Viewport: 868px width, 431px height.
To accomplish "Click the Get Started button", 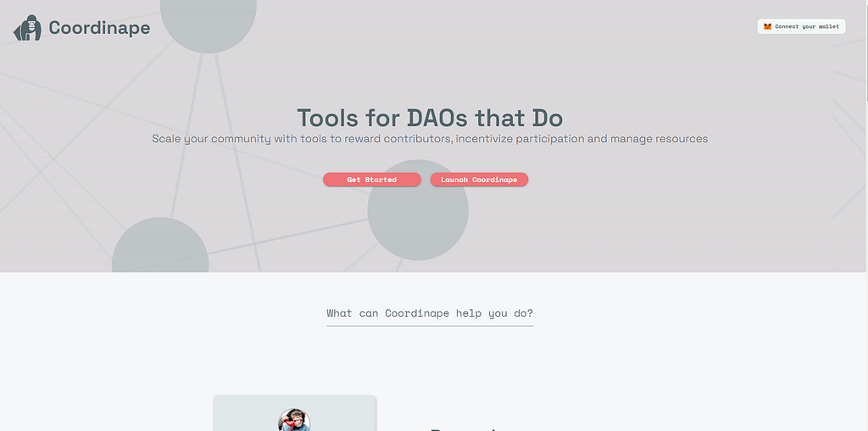I will 372,180.
